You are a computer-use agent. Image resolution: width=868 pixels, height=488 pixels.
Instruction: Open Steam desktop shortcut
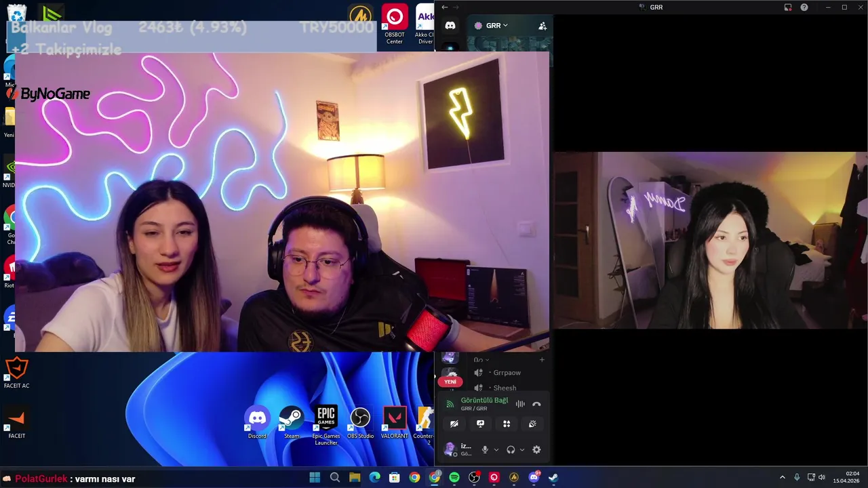coord(292,423)
